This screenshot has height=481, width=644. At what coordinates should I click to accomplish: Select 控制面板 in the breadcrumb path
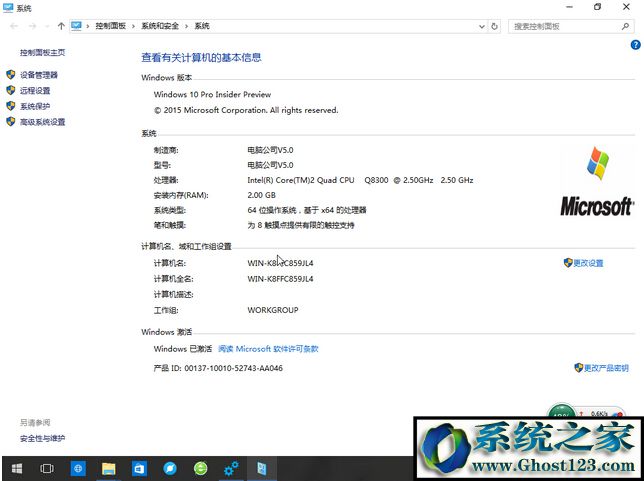pos(110,26)
